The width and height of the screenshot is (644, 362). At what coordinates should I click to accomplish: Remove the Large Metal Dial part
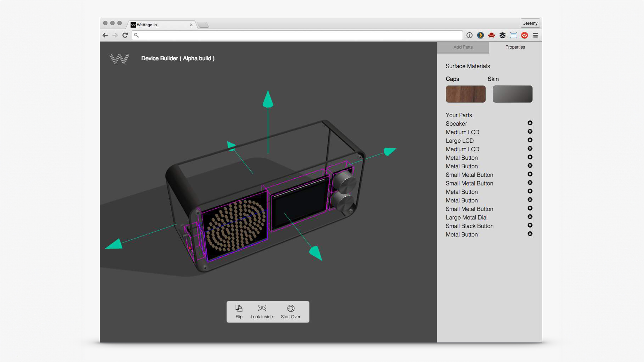pyautogui.click(x=530, y=217)
